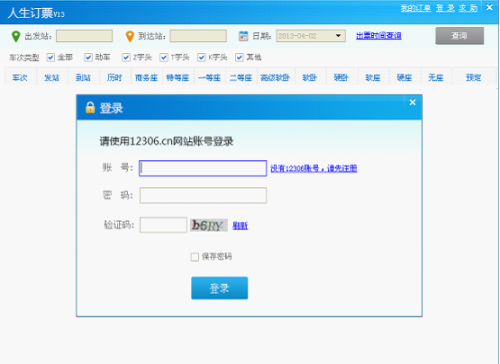
Task: Click the 软卧 column header
Action: tap(310, 78)
